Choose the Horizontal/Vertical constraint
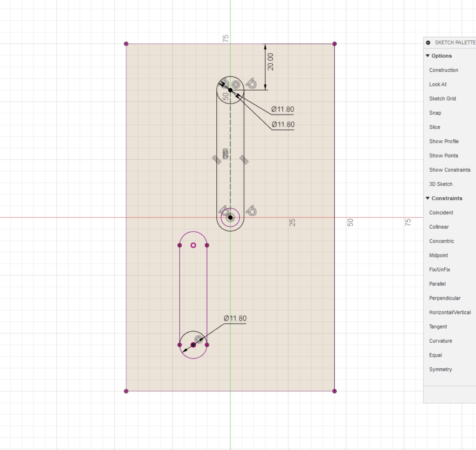This screenshot has height=450, width=476. click(450, 312)
